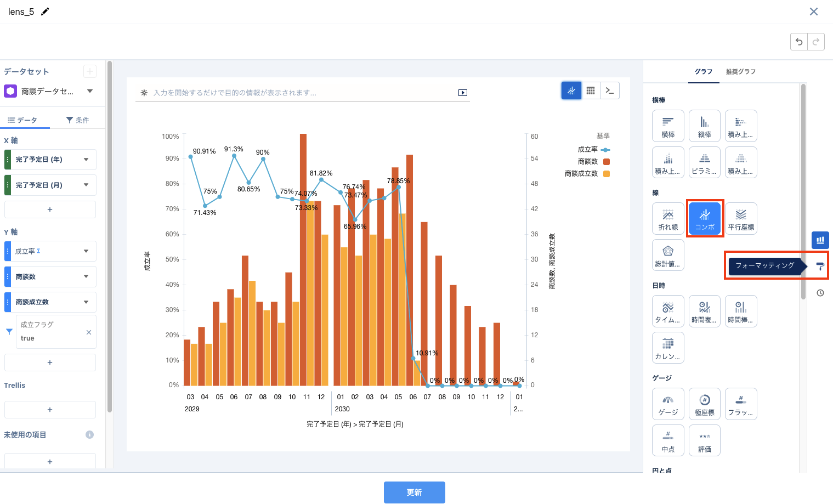The image size is (833, 504).
Task: Switch to the データ tab
Action: pos(23,120)
